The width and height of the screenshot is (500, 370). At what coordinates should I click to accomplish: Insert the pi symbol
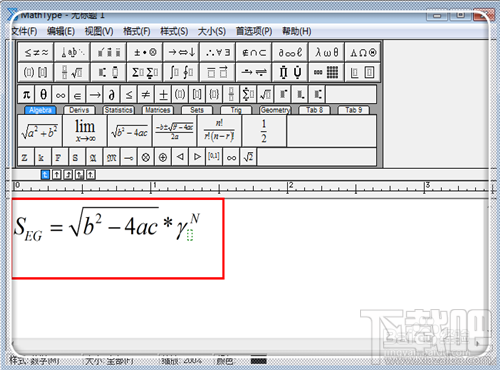click(x=26, y=95)
